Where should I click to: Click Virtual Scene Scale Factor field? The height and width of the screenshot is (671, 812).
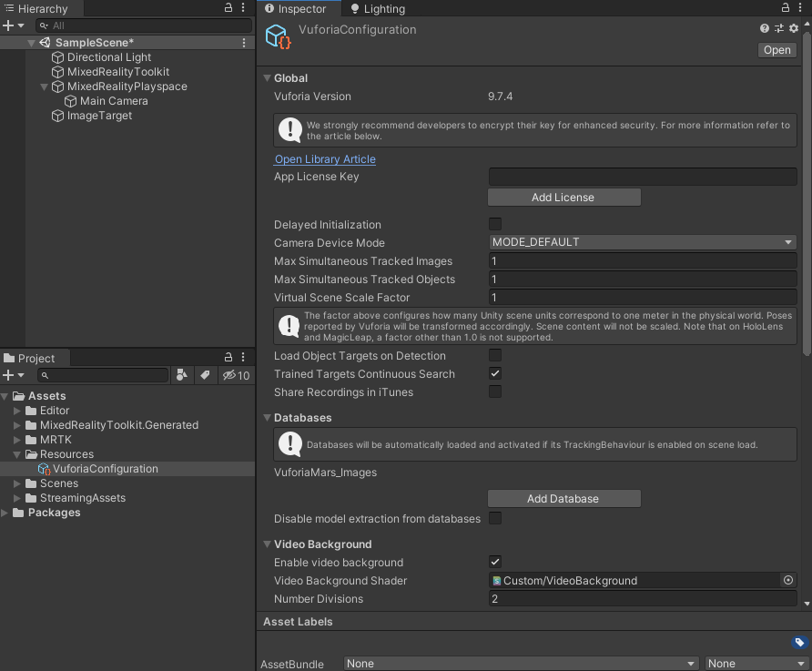[642, 297]
